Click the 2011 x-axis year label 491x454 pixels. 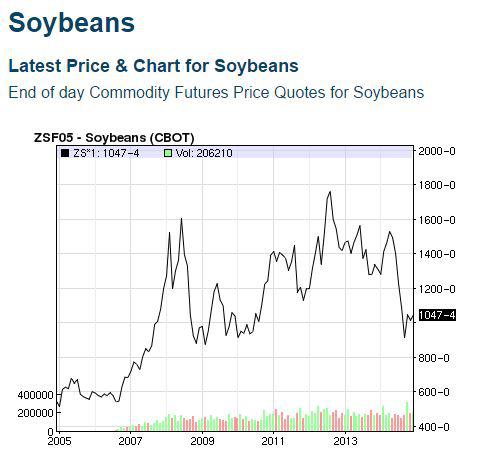[273, 441]
